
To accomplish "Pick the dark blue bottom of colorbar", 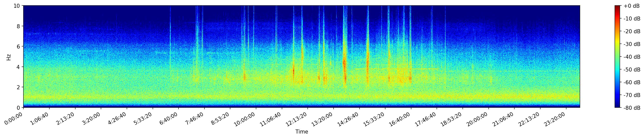I will [618, 106].
